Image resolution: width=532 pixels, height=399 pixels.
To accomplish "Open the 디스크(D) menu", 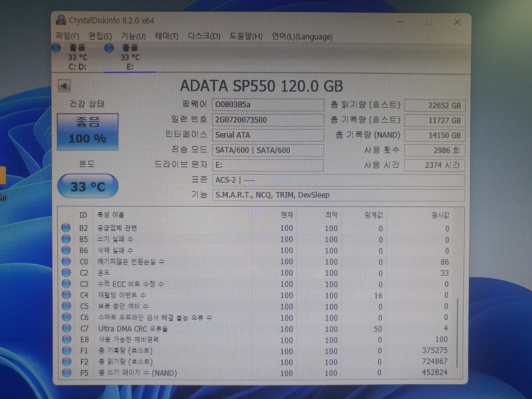I will tap(204, 37).
